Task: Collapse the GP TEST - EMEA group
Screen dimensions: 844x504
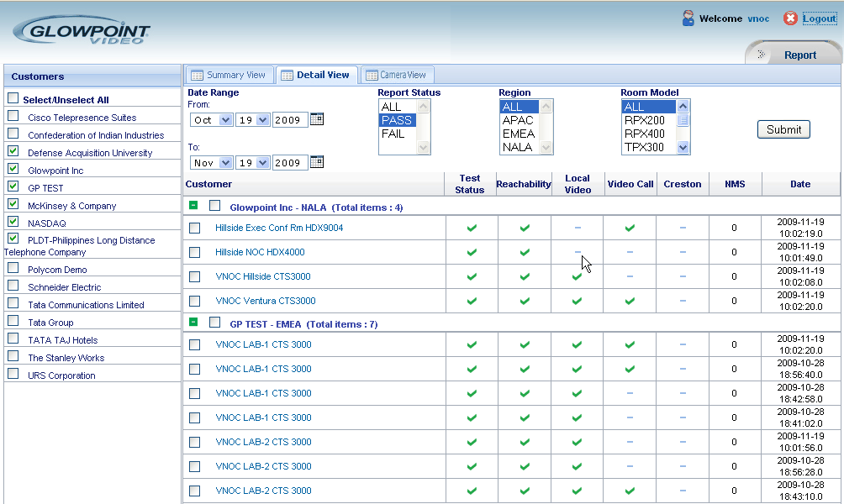Action: (193, 322)
